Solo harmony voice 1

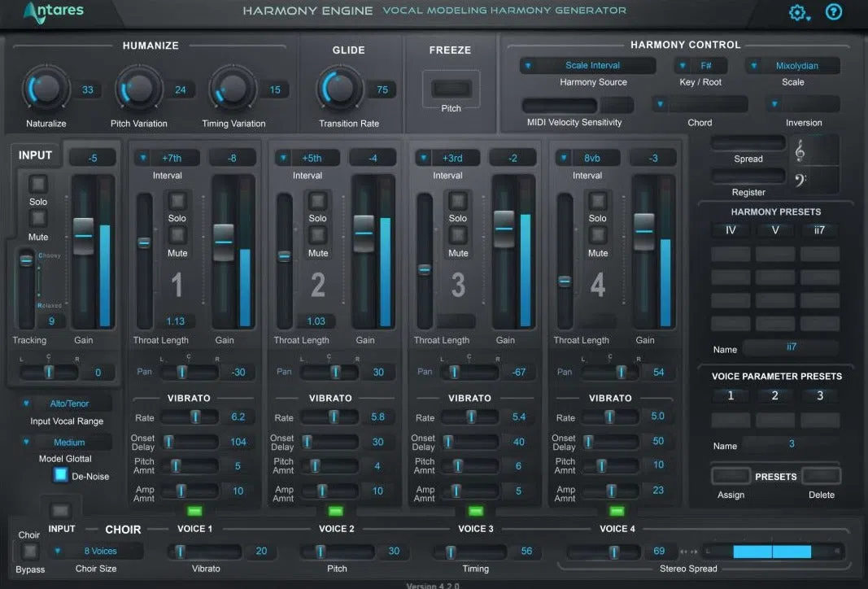[x=177, y=200]
